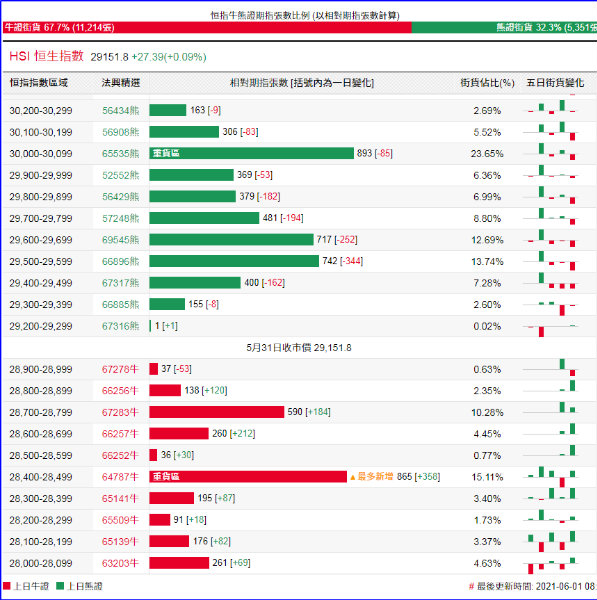
Task: Click the green bar showing 717 contracts
Action: pos(231,240)
